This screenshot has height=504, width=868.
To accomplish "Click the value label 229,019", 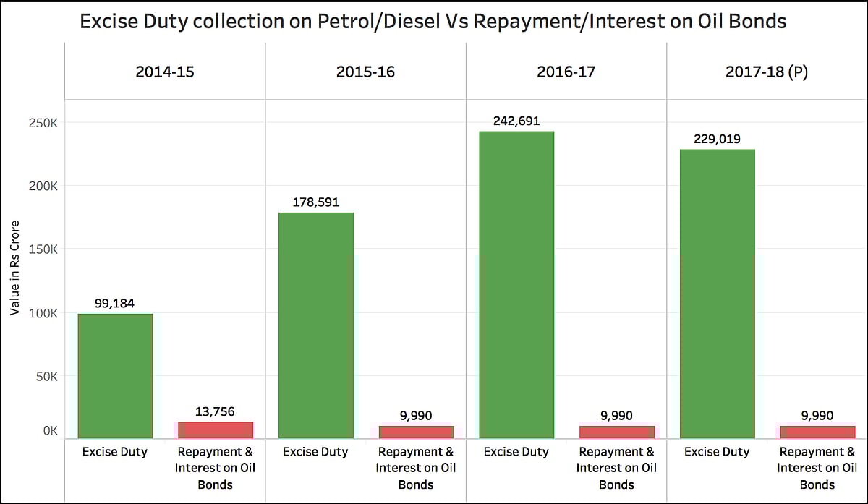I will coord(718,140).
